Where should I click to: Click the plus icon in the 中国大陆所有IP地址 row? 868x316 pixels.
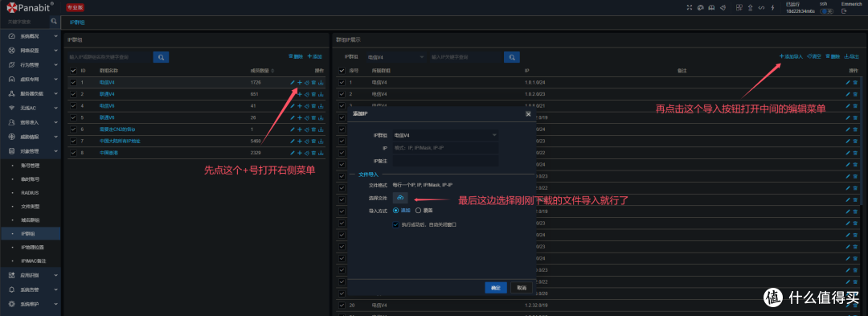pos(300,142)
